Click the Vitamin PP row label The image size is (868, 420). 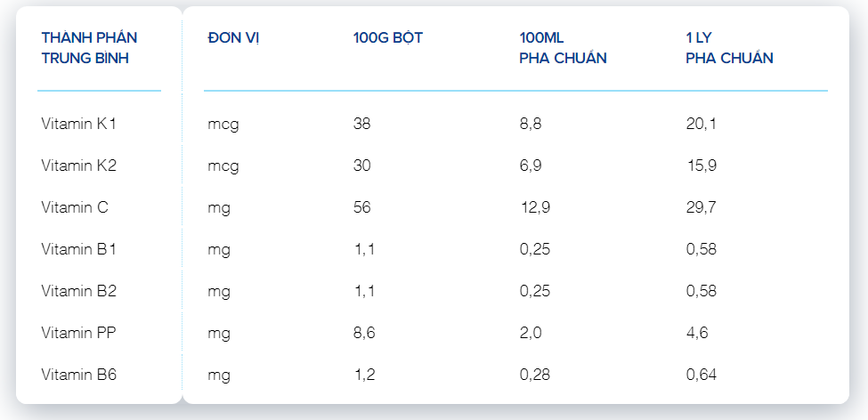tap(78, 333)
